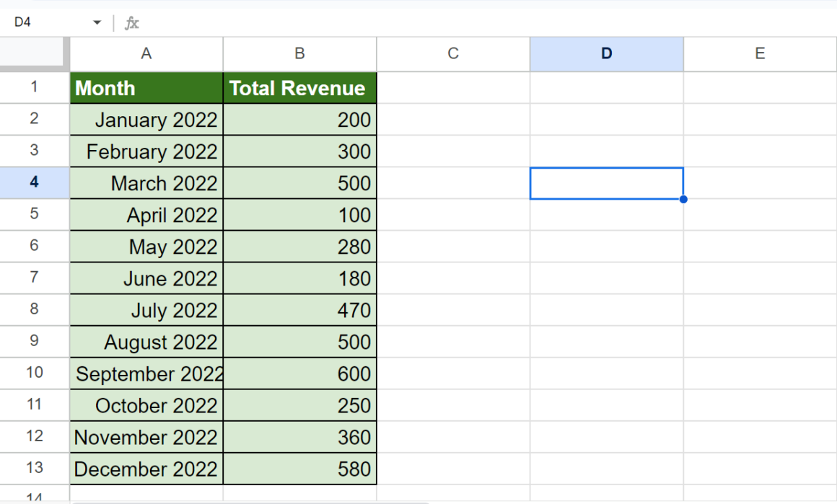Image resolution: width=837 pixels, height=504 pixels.
Task: Select column D header
Action: click(x=606, y=53)
